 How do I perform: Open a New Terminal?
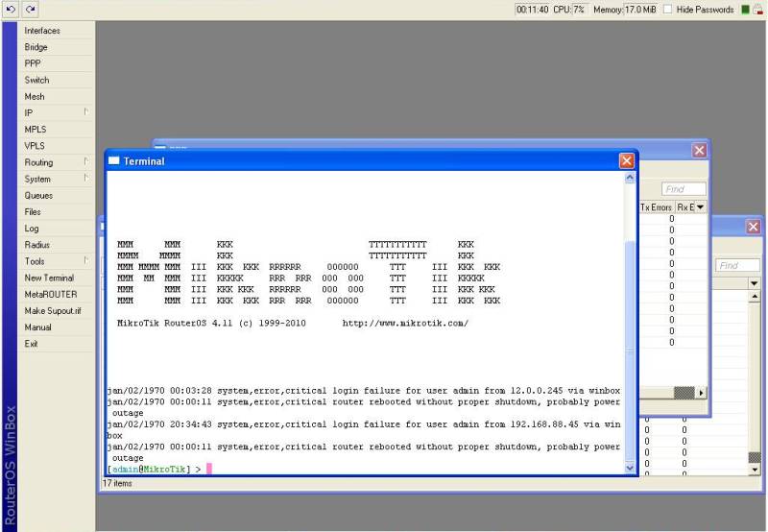pos(49,278)
